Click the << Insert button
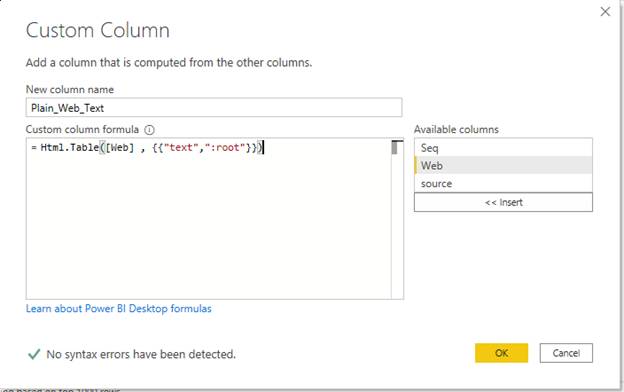 click(503, 202)
